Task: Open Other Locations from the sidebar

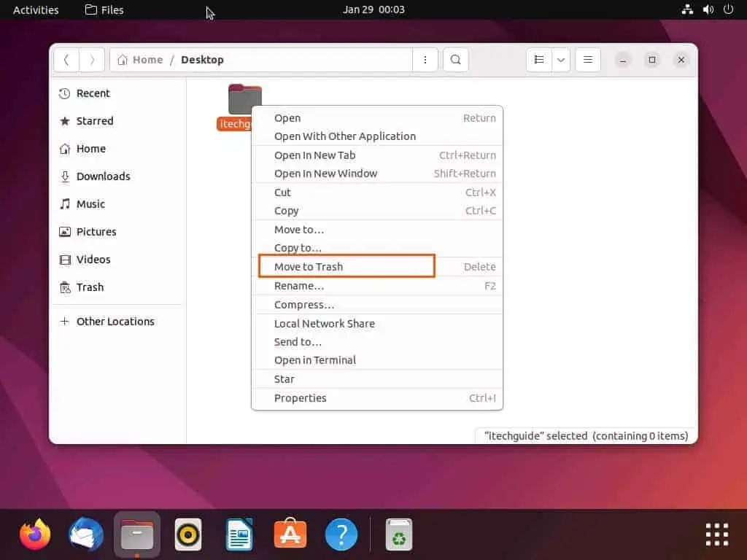Action: (x=115, y=321)
